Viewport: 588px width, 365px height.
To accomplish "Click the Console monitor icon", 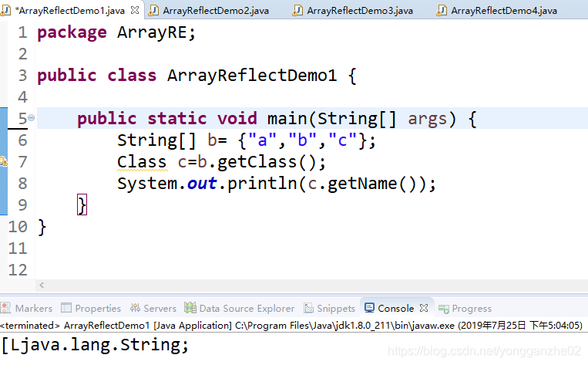I will 369,308.
